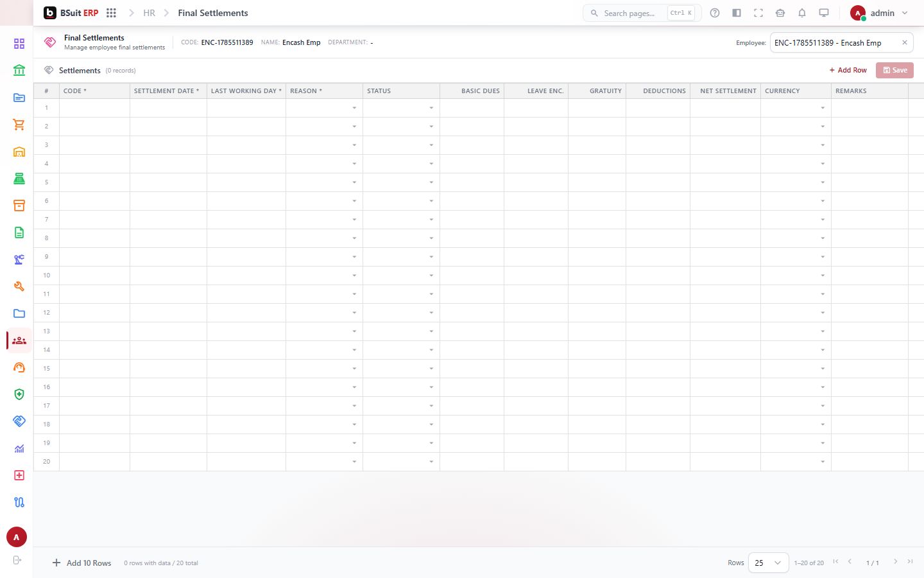Go to the next page arrow in pagination
The image size is (924, 578).
[896, 562]
